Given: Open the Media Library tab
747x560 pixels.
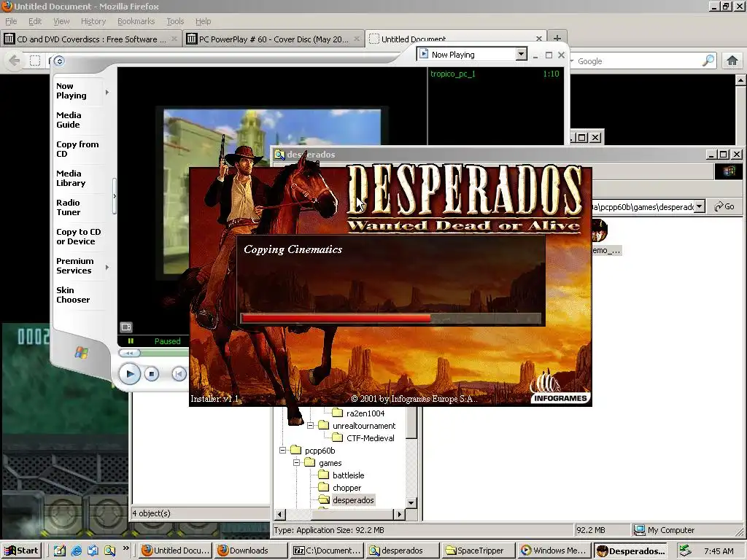Looking at the screenshot, I should coord(71,178).
